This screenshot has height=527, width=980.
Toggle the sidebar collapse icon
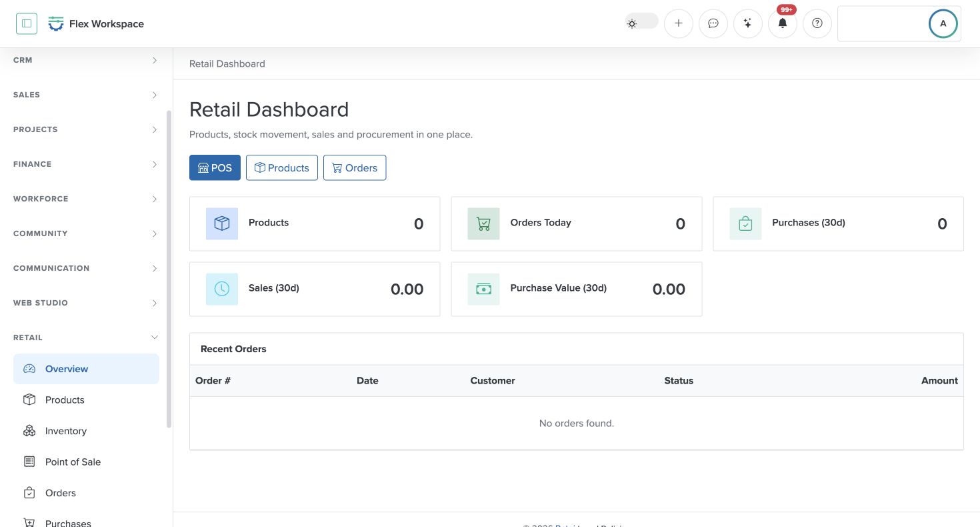pyautogui.click(x=27, y=23)
